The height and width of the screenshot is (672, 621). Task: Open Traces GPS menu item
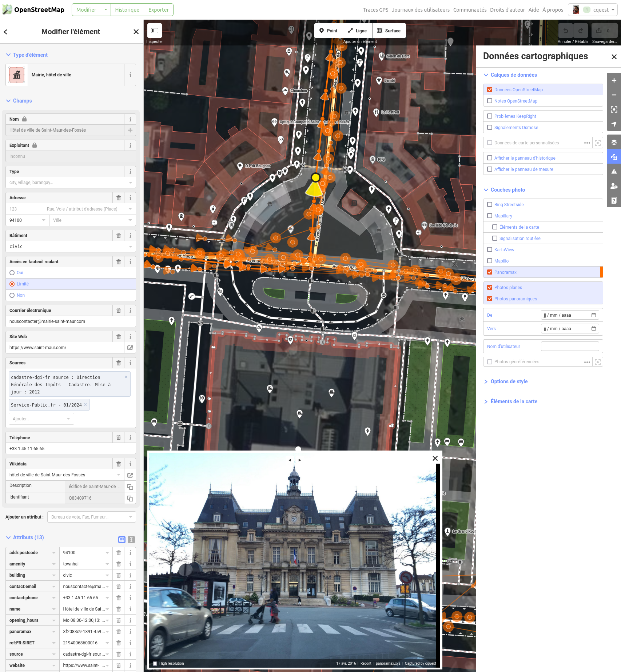(375, 10)
